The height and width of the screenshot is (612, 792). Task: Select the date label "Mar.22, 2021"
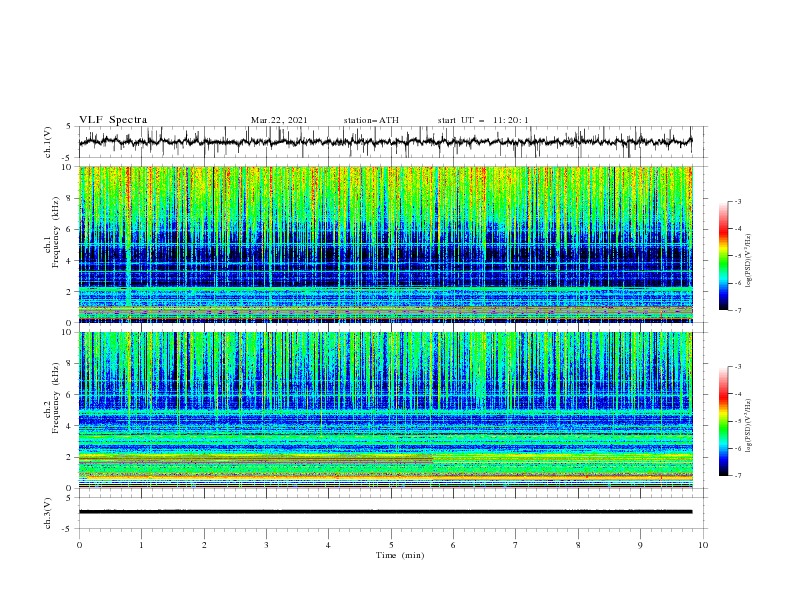(x=279, y=120)
